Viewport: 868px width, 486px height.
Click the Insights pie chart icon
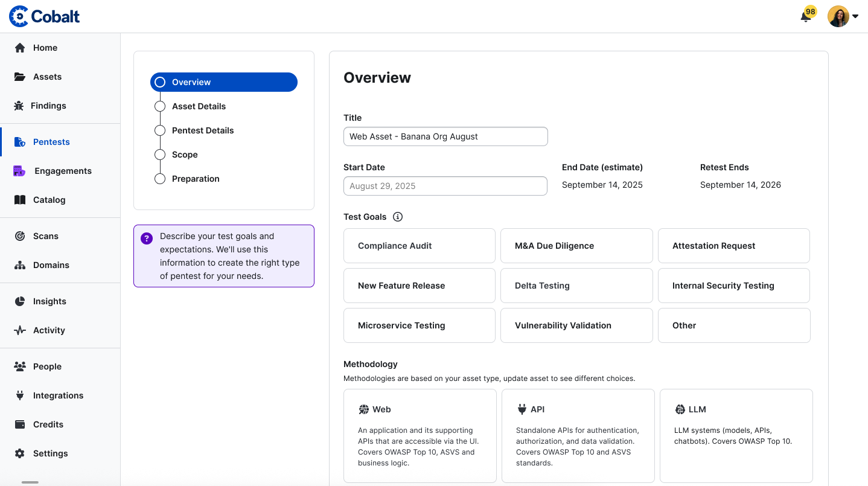tap(20, 301)
